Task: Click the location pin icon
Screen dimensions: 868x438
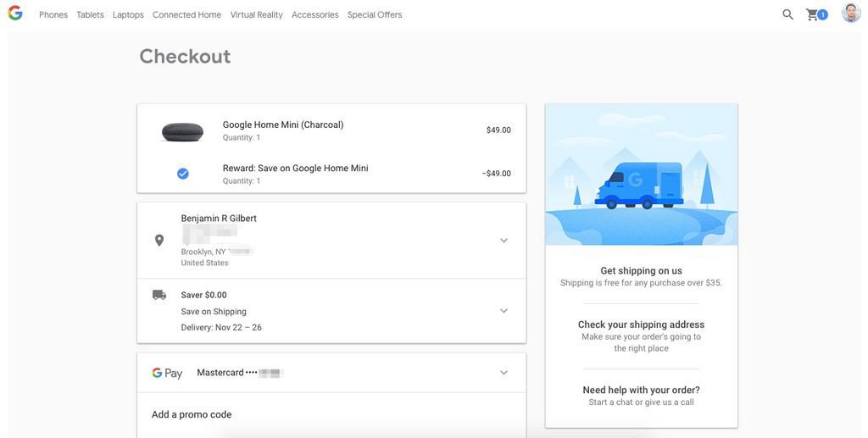Action: 159,241
